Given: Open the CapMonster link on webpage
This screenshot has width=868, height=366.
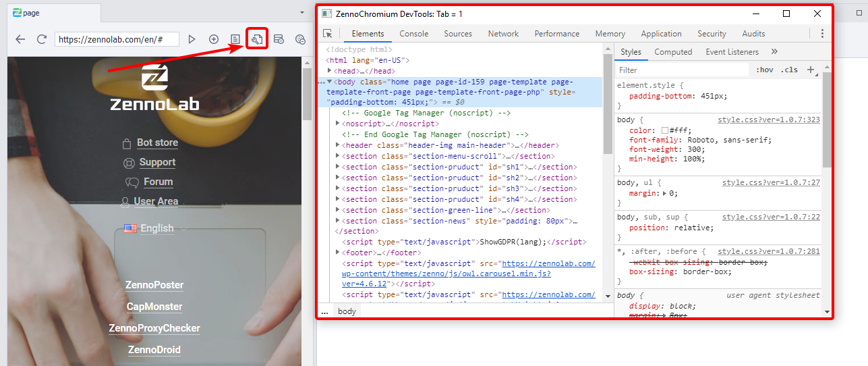Looking at the screenshot, I should tap(154, 307).
